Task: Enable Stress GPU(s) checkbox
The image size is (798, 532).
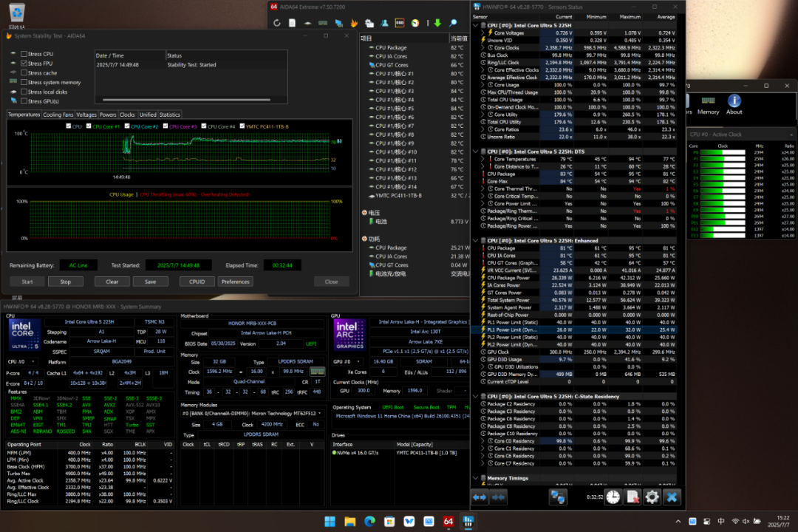Action: 24,101
